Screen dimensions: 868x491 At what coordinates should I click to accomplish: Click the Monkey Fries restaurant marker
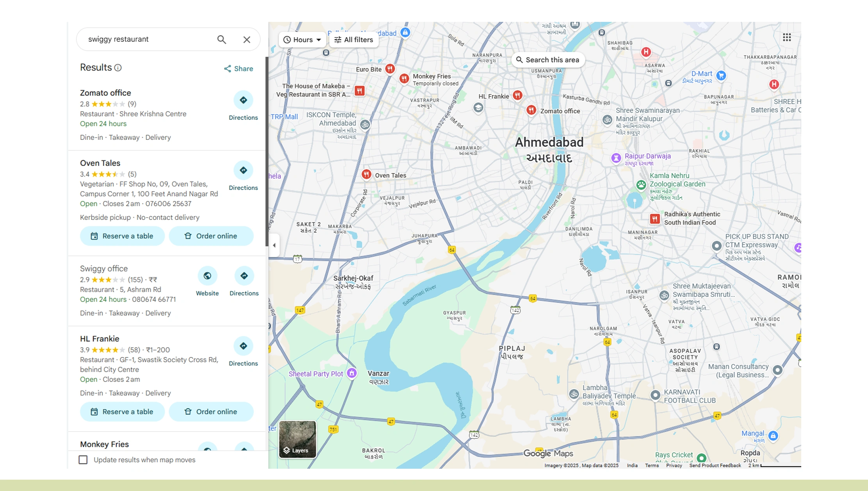point(405,79)
